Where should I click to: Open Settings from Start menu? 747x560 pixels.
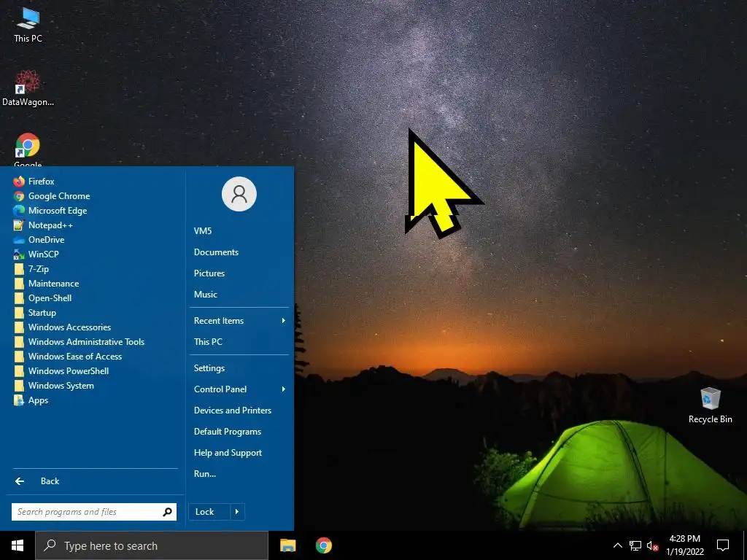click(x=209, y=368)
